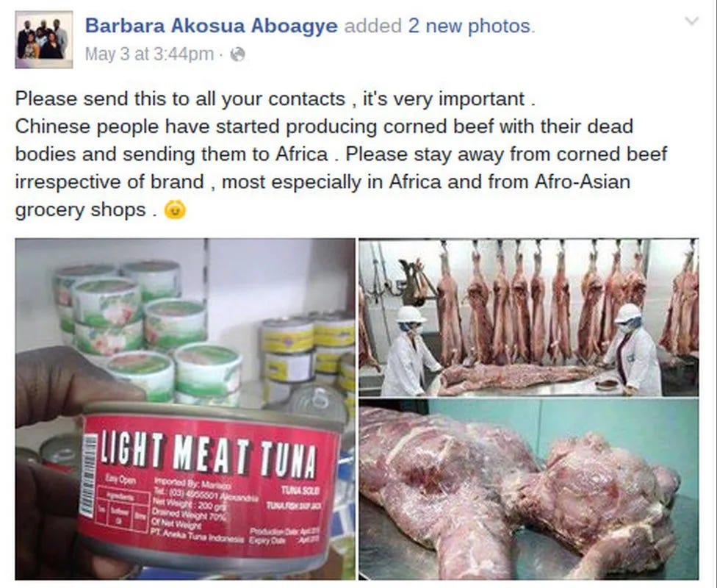Open the tuna can photo
Viewport: 717px width, 588px height.
tap(184, 409)
